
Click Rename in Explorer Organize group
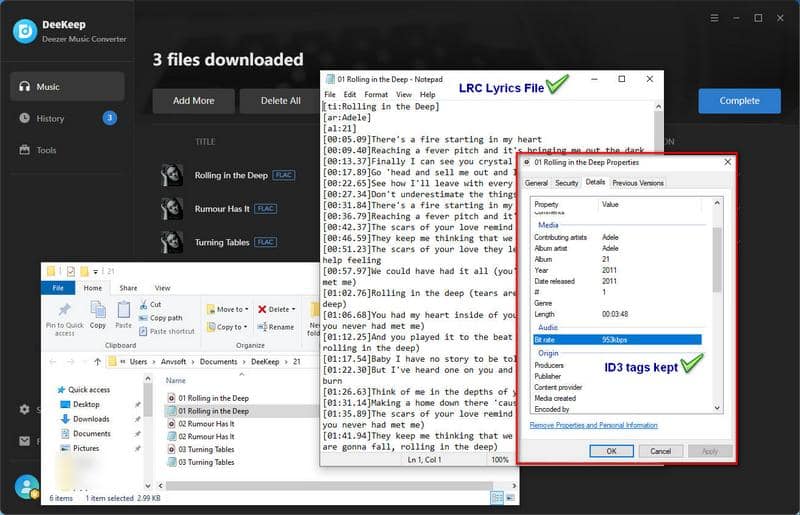pyautogui.click(x=276, y=327)
